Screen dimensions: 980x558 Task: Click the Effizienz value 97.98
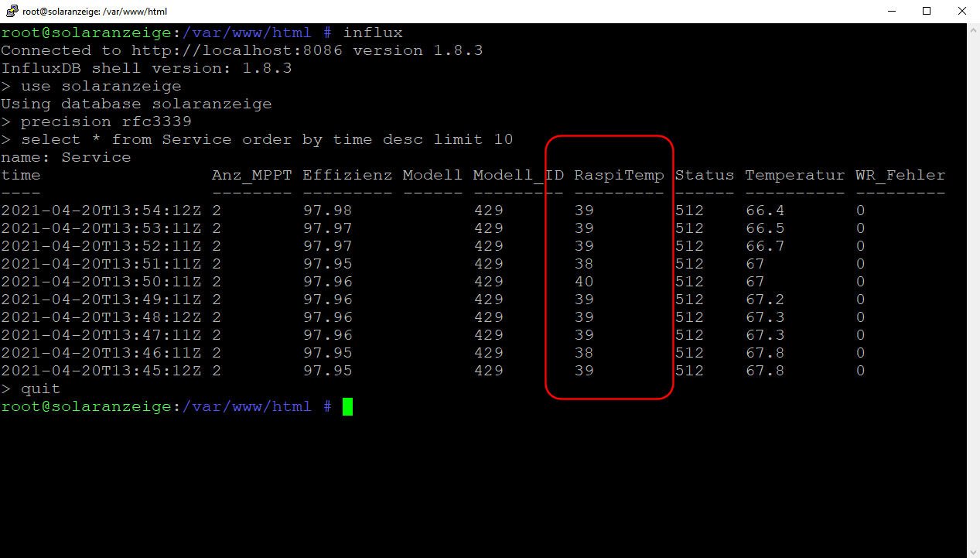[x=327, y=211]
